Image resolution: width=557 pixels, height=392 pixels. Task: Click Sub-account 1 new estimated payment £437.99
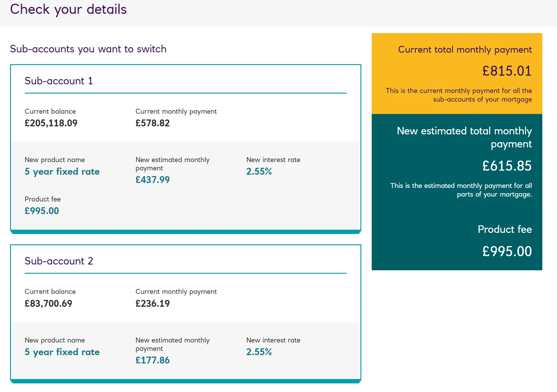pos(152,180)
